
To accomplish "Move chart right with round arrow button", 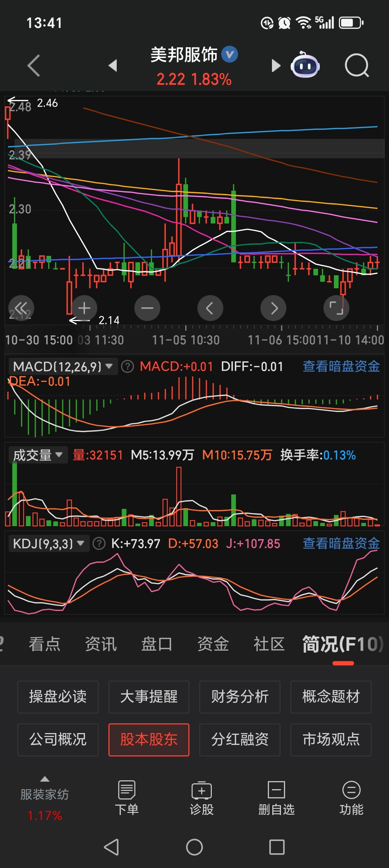I will click(x=273, y=308).
